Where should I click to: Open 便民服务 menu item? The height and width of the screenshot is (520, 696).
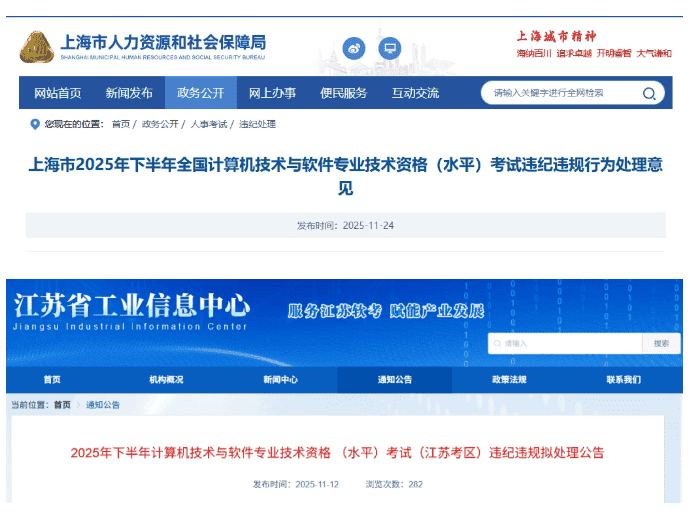tap(343, 93)
